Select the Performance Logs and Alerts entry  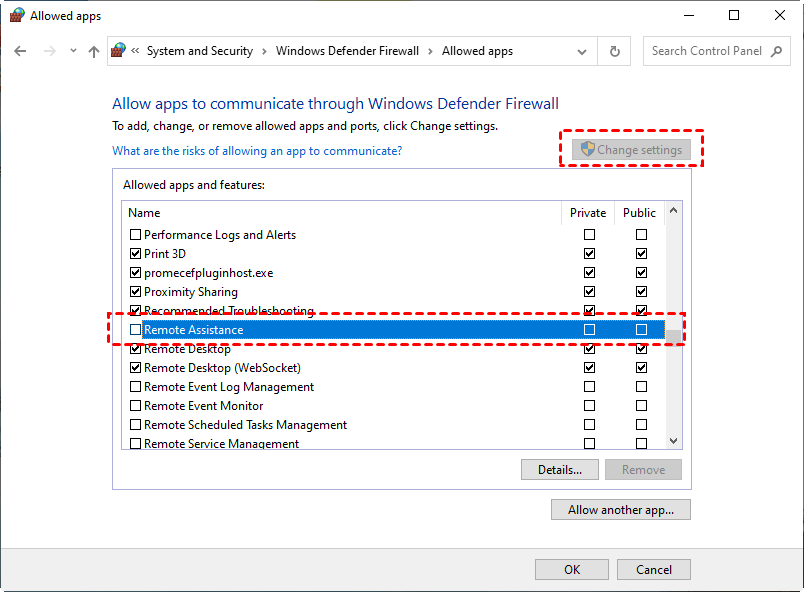click(219, 235)
